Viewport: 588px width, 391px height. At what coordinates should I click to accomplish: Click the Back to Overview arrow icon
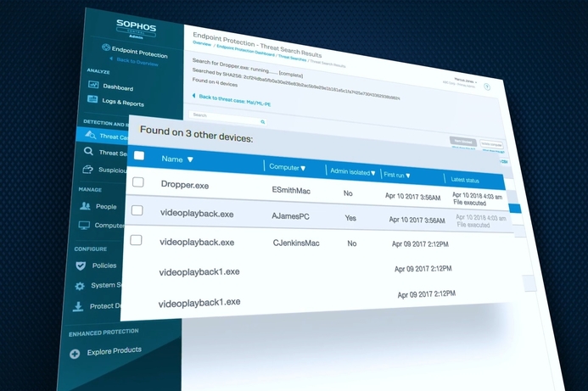(x=111, y=59)
